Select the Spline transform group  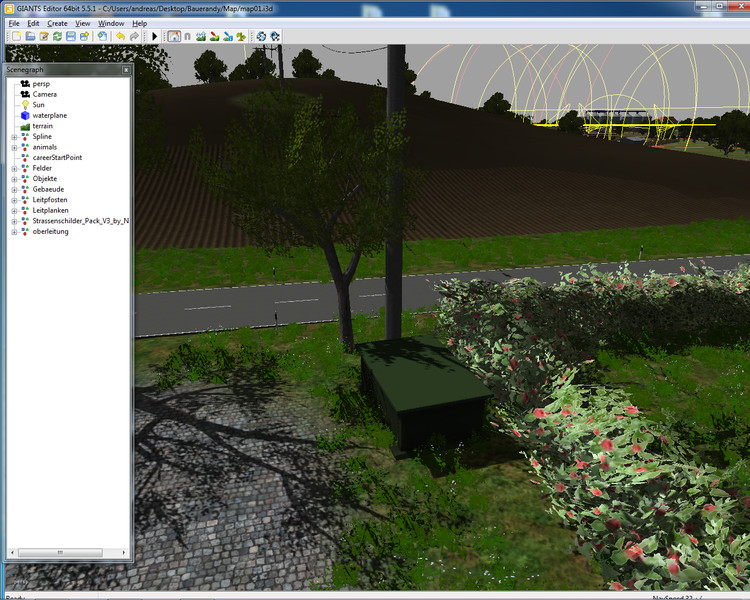[42, 136]
